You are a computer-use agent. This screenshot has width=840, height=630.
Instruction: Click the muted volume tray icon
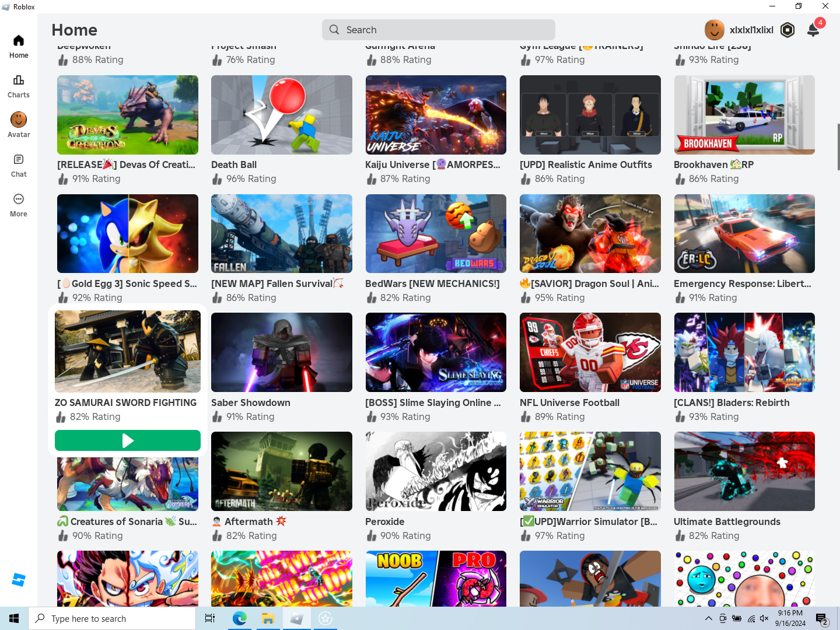pyautogui.click(x=765, y=618)
